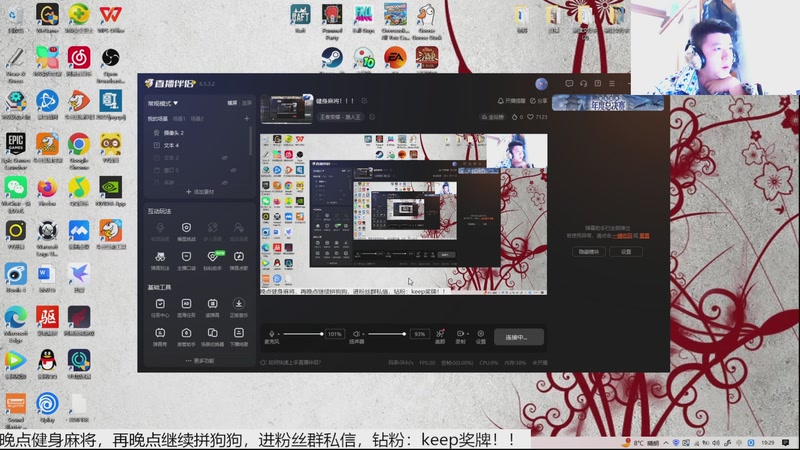Click the stream cover thumbnail
Viewport: 800px width, 450px height.
(x=286, y=109)
